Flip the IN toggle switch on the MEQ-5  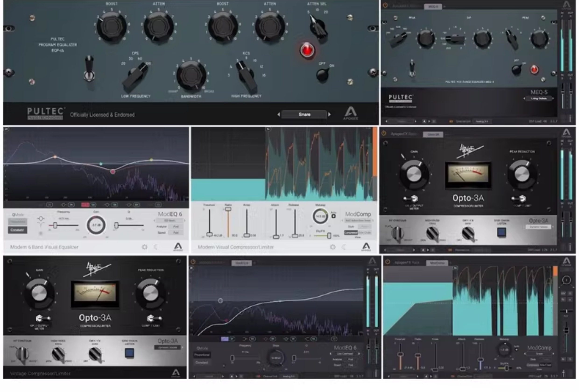tap(412, 69)
